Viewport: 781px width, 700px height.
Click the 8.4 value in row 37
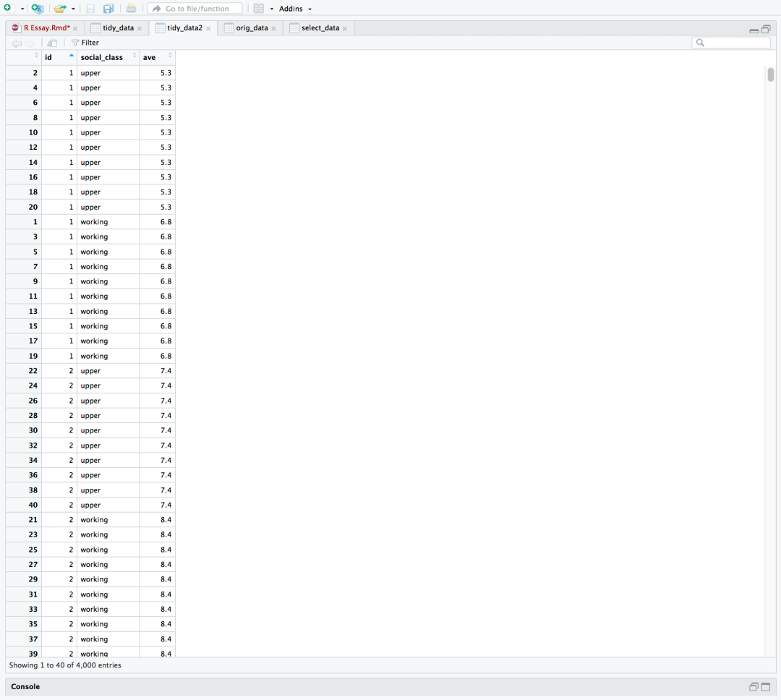pyautogui.click(x=158, y=639)
